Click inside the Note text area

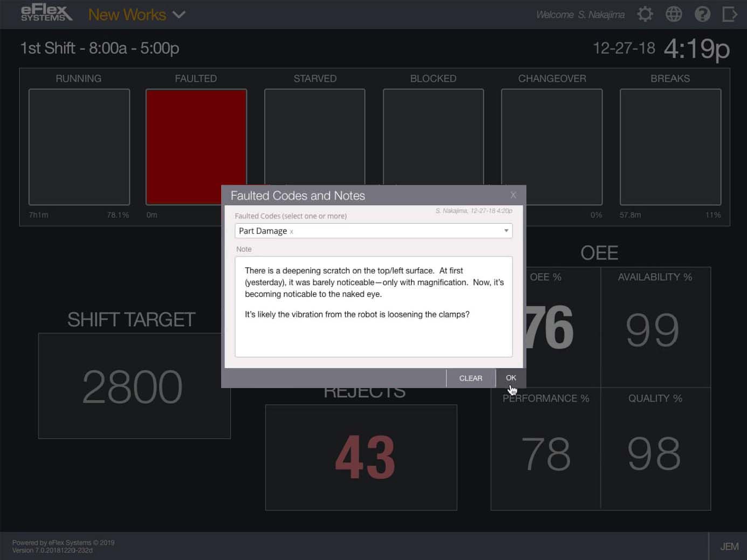[373, 307]
